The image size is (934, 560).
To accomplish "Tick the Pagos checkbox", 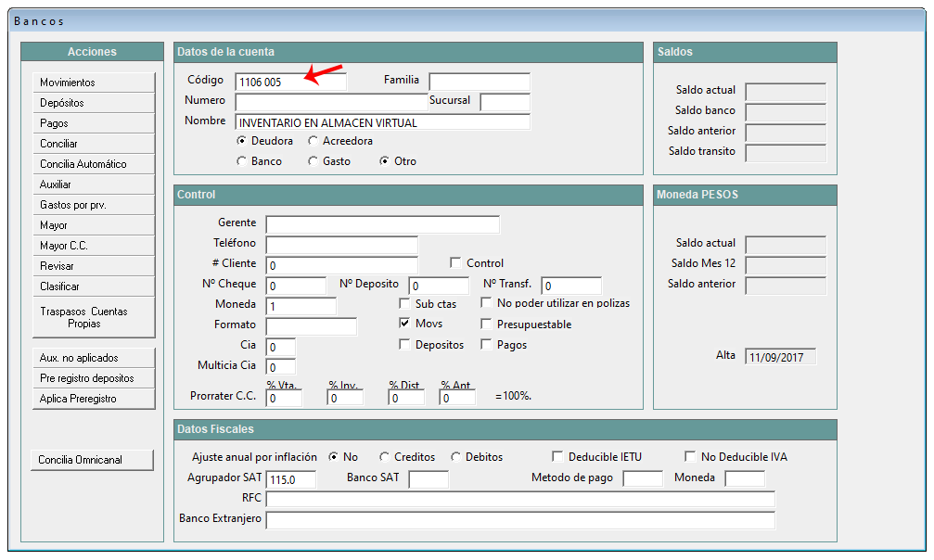I will point(486,344).
